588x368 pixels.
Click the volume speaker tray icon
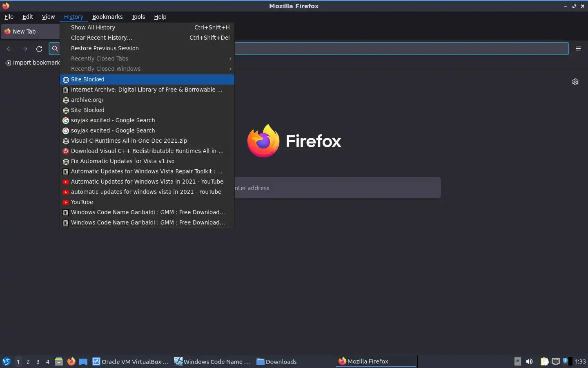[x=529, y=361]
